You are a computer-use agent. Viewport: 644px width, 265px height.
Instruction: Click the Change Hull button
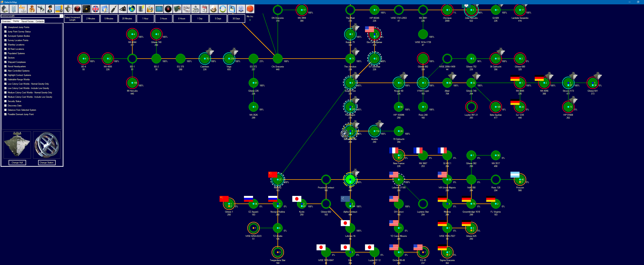[x=17, y=163]
